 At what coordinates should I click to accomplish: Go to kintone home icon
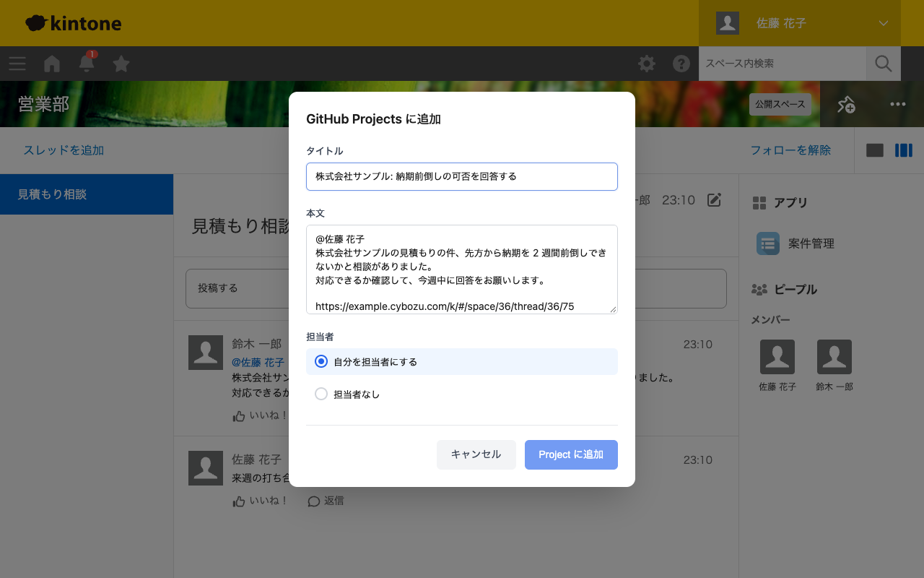(52, 64)
